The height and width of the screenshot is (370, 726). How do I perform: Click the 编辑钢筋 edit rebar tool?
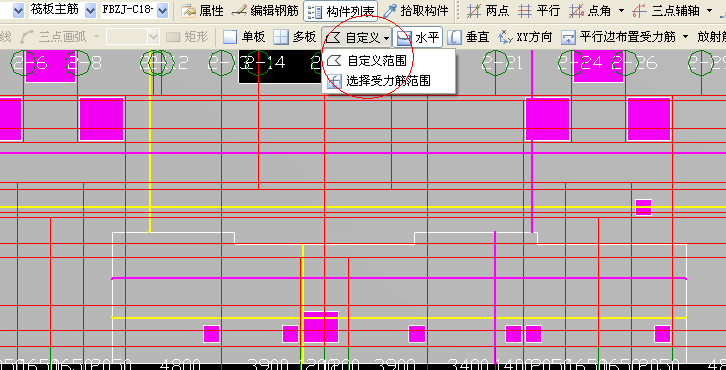pos(265,11)
